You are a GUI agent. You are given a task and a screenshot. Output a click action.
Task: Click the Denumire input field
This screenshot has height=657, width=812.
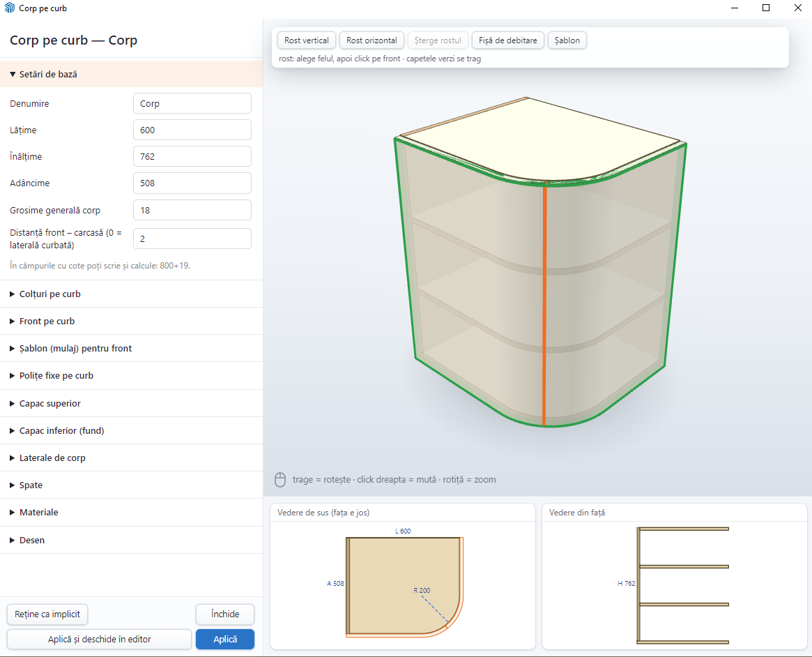point(192,103)
